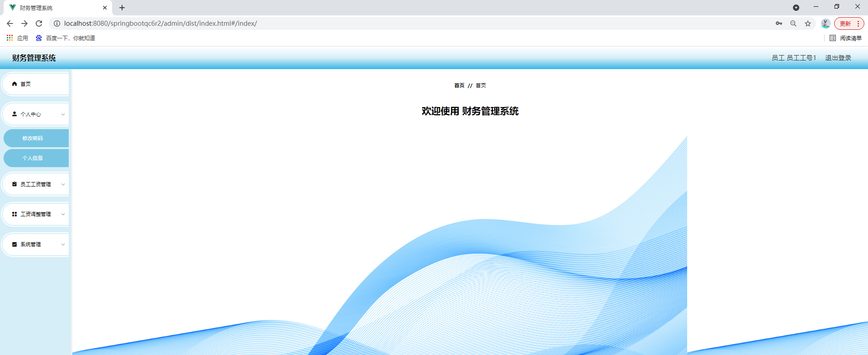The image size is (868, 355).
Task: Click the home icon beside 首页 in sidebar
Action: click(x=14, y=84)
